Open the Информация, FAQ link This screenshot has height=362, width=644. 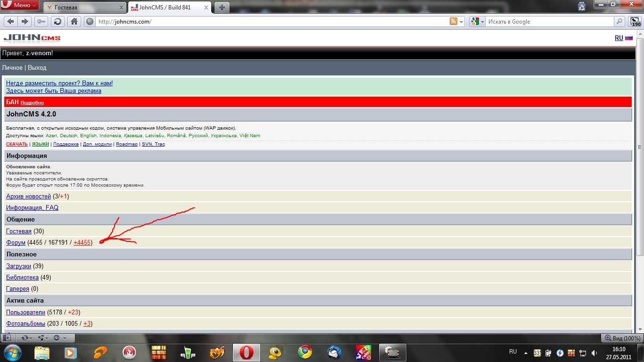(32, 207)
